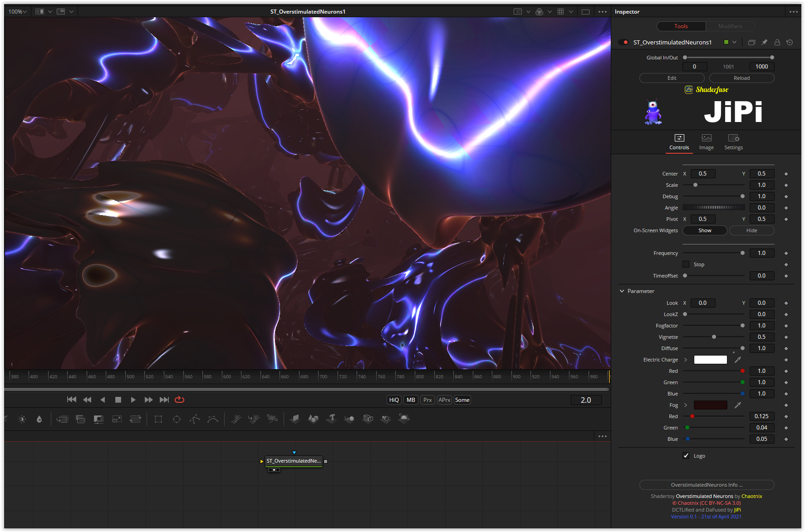Select the Controls tab
This screenshot has width=805, height=532.
679,142
